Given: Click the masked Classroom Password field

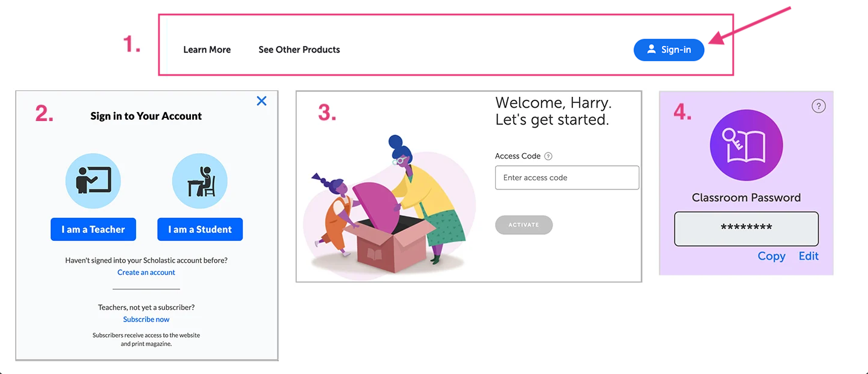Looking at the screenshot, I should click(x=746, y=229).
